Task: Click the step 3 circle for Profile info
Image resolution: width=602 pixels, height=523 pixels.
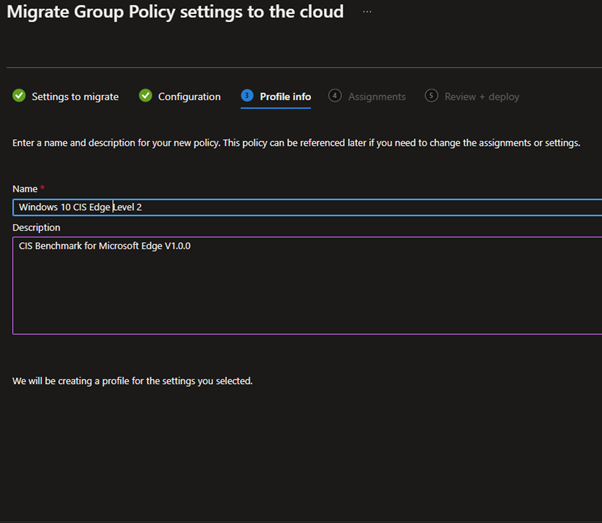Action: pyautogui.click(x=247, y=96)
